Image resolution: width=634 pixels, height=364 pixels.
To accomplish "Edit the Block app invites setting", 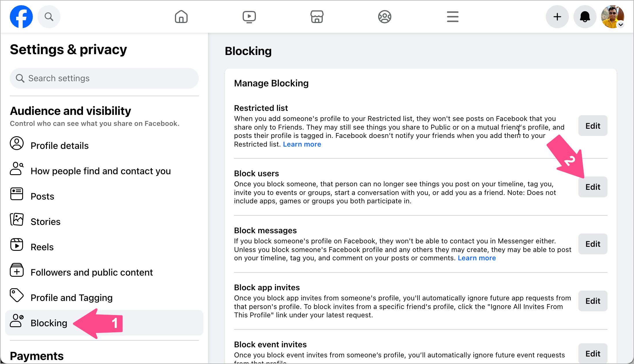I will (x=593, y=301).
